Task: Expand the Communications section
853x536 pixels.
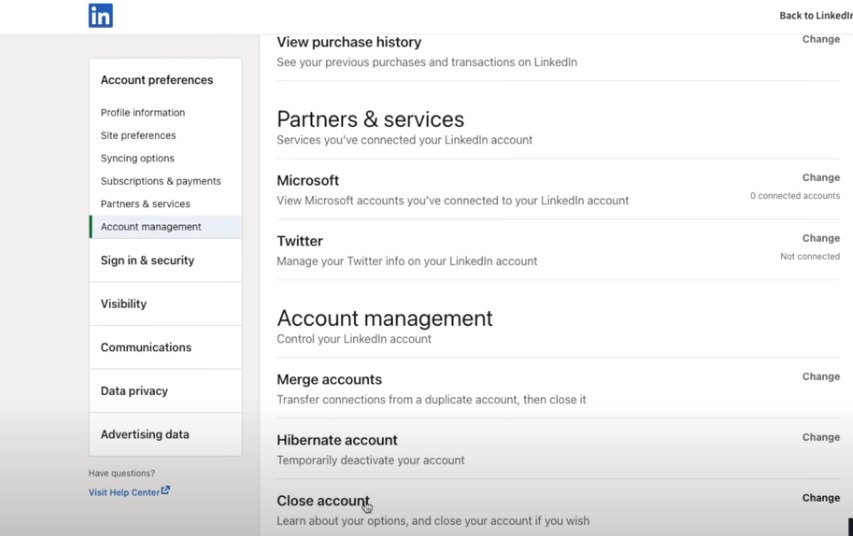Action: (146, 348)
